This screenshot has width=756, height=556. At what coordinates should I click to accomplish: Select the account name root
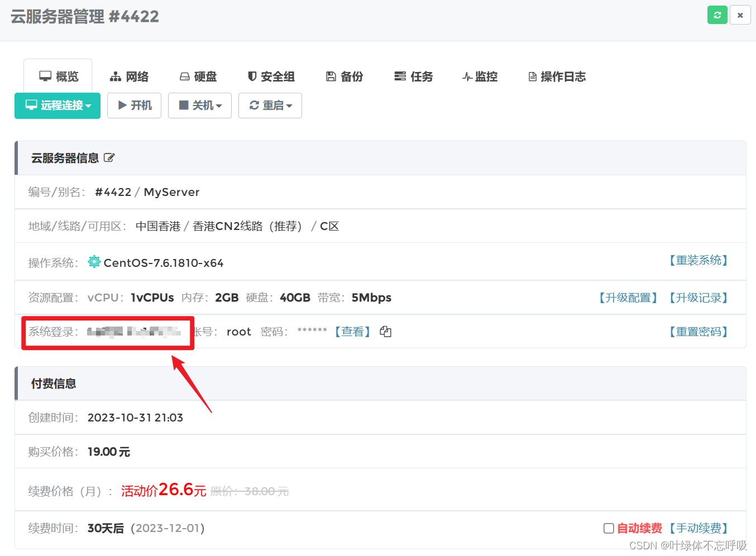click(239, 332)
